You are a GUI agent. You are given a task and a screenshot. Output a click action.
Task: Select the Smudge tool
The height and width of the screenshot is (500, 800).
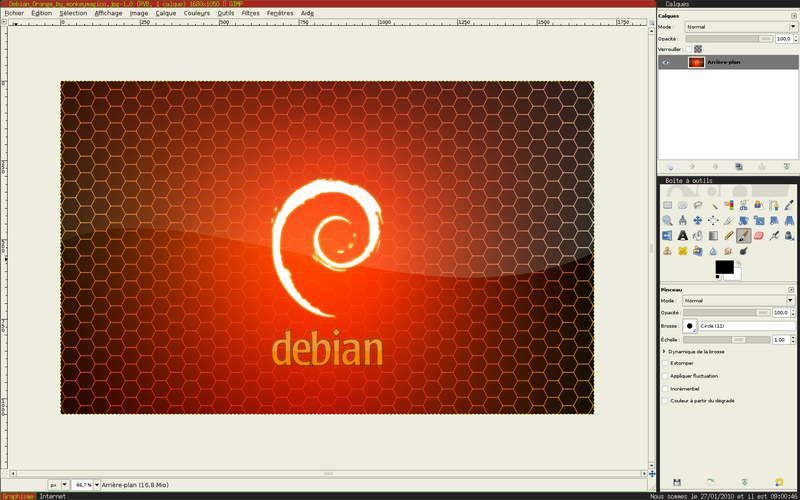729,251
